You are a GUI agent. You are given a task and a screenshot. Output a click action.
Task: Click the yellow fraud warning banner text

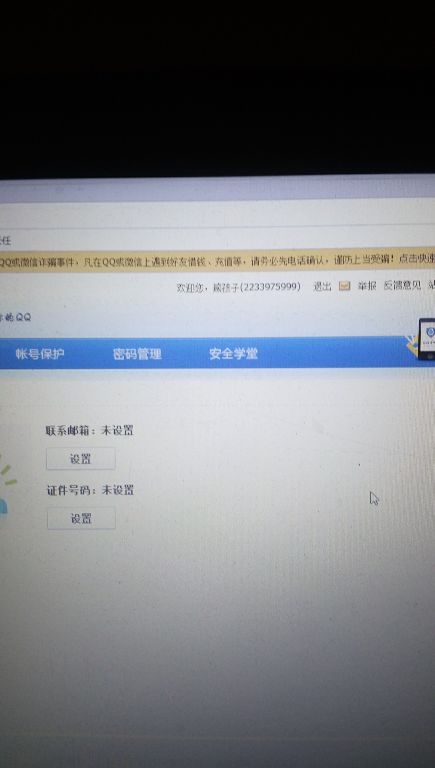217,261
